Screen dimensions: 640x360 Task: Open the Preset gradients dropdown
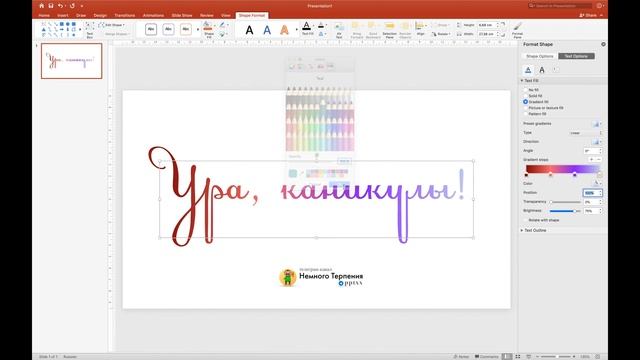pos(597,124)
